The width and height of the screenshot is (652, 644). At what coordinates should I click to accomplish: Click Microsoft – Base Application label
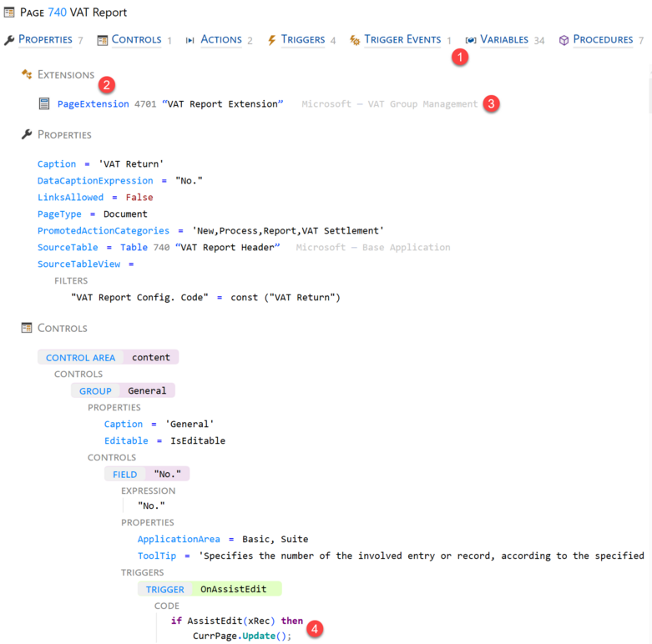click(373, 247)
